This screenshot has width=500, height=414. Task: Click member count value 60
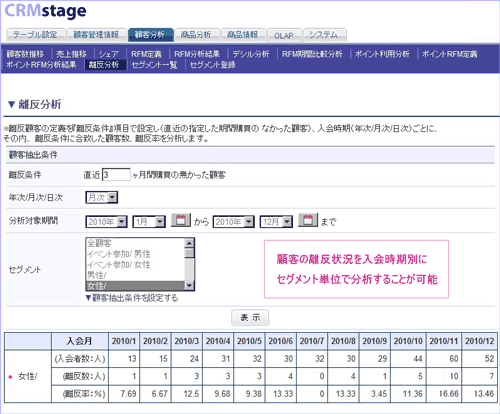point(454,359)
